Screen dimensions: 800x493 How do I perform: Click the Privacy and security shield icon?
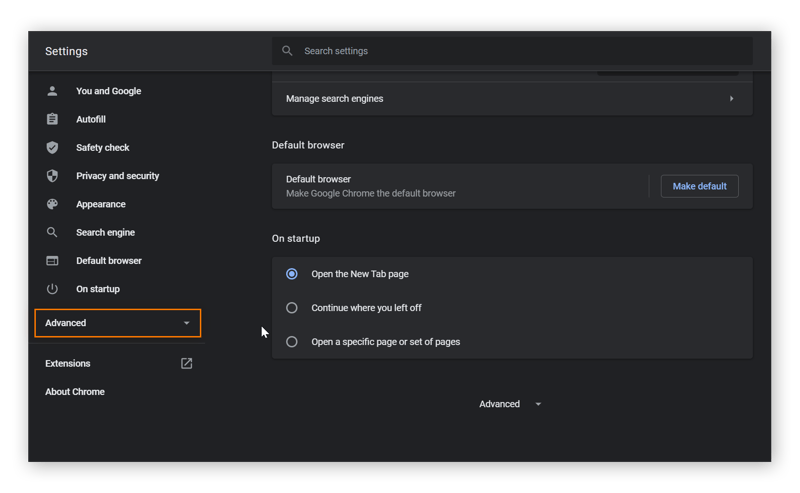(52, 176)
